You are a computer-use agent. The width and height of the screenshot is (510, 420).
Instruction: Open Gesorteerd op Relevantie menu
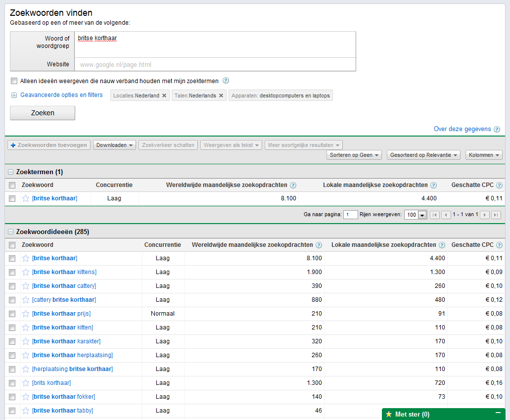(x=423, y=155)
